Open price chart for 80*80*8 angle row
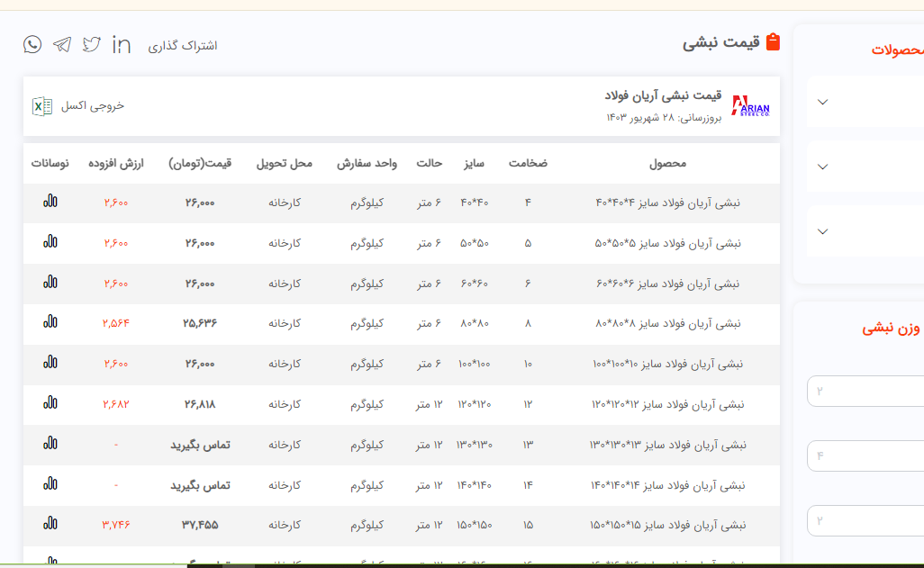 pyautogui.click(x=50, y=321)
